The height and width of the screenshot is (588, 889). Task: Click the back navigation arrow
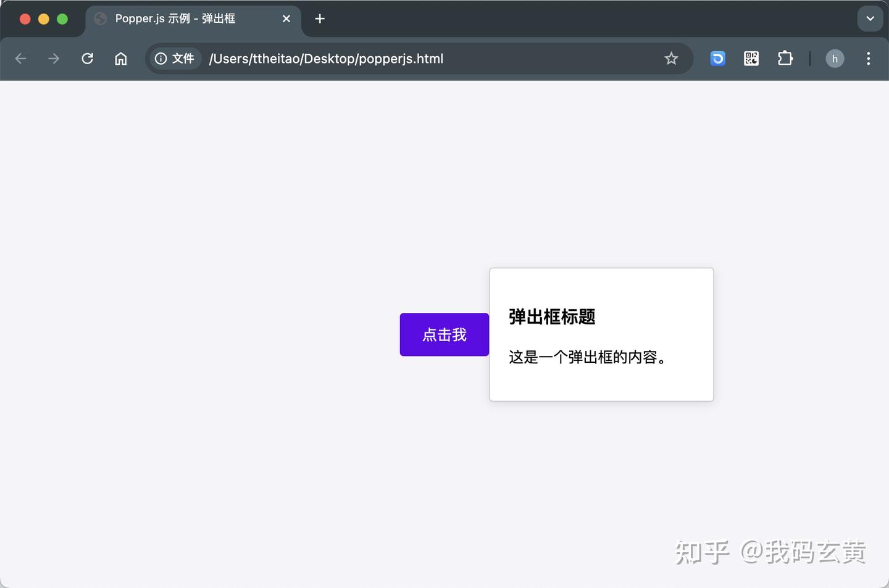[x=20, y=58]
